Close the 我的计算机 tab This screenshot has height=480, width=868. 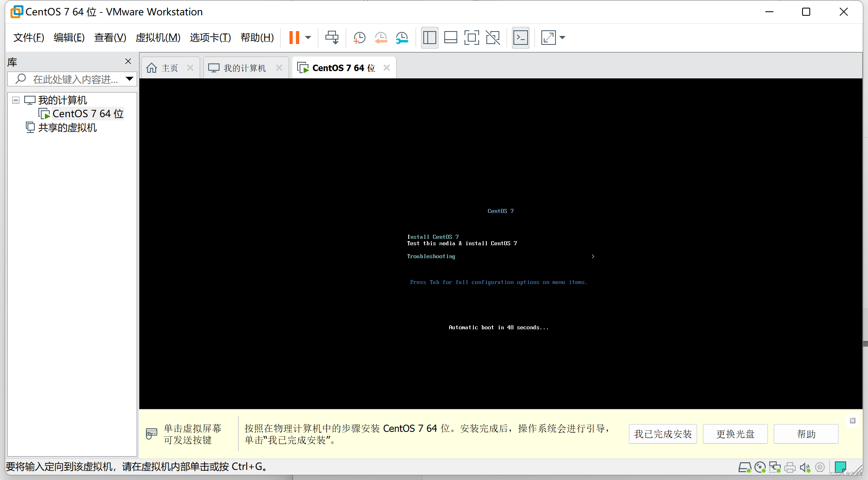pos(279,68)
